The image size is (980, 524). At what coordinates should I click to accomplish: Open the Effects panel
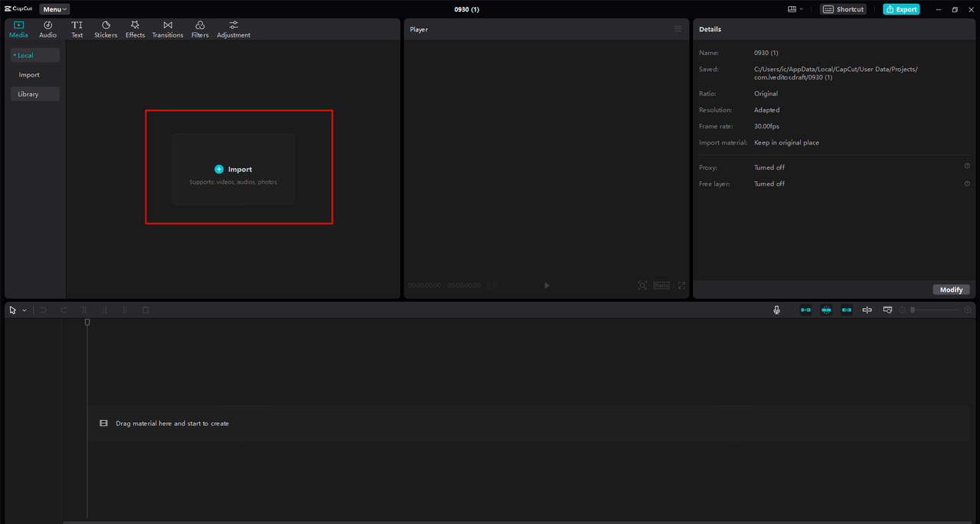pos(135,29)
